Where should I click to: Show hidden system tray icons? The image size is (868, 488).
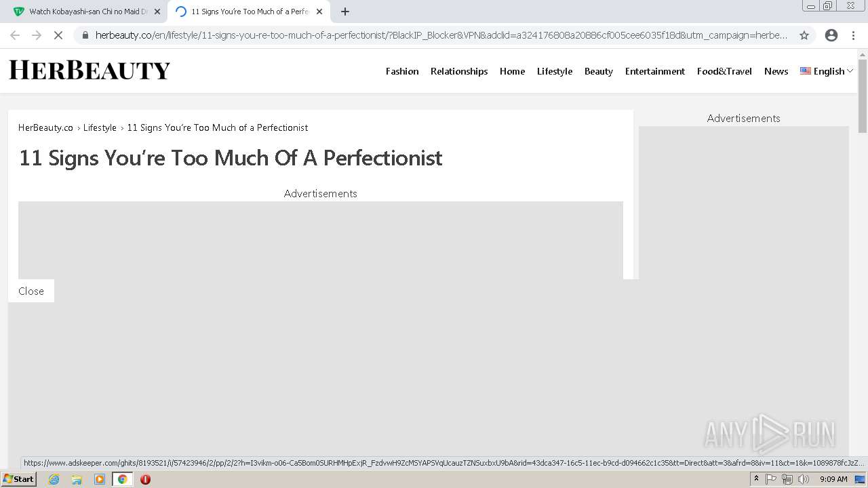[756, 479]
